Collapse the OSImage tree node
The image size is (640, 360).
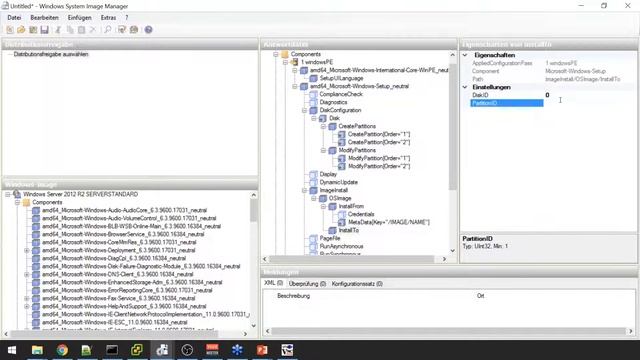[x=314, y=198]
